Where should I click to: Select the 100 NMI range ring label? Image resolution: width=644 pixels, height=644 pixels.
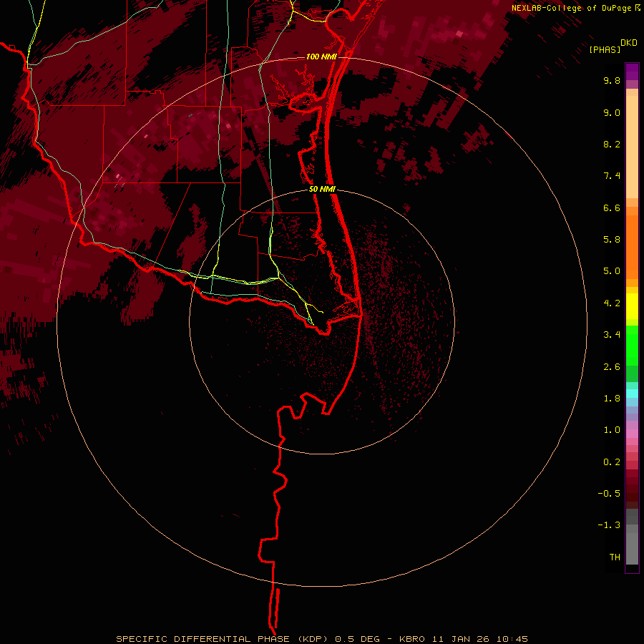[x=321, y=57]
